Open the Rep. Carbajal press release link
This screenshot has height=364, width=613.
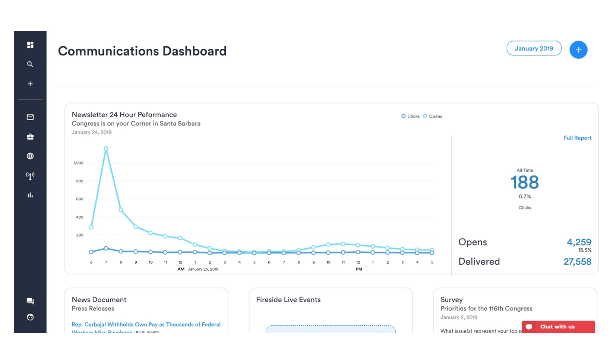coord(146,325)
